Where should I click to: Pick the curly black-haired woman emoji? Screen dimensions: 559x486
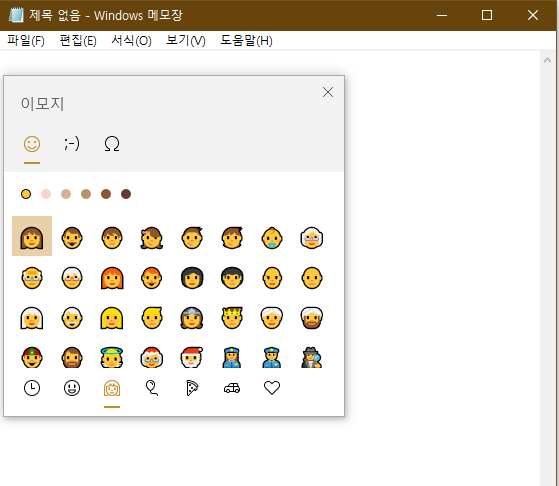tap(192, 278)
